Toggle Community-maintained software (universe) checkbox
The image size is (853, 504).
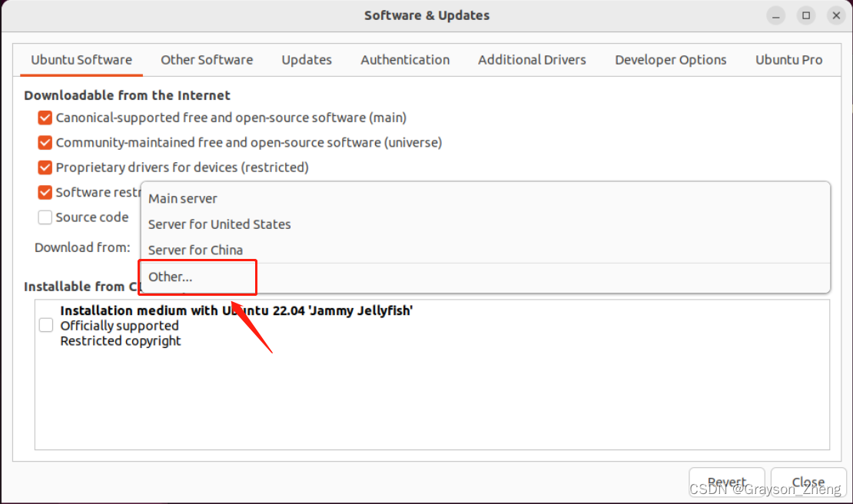click(45, 143)
